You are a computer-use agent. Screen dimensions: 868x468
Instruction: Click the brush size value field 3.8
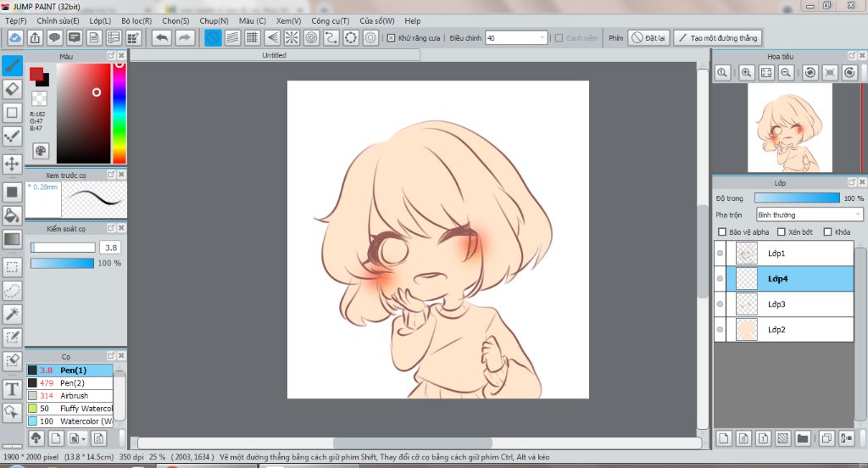(x=111, y=248)
